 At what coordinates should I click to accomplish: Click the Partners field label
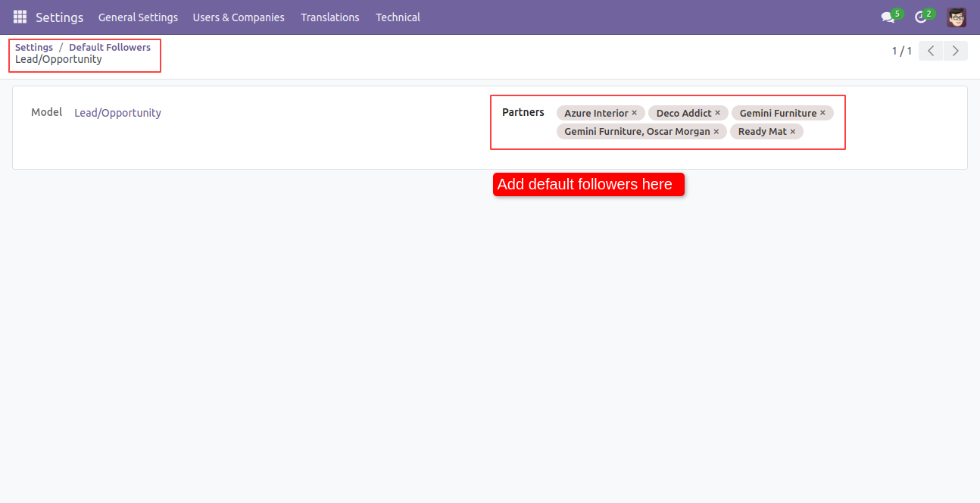tap(523, 112)
